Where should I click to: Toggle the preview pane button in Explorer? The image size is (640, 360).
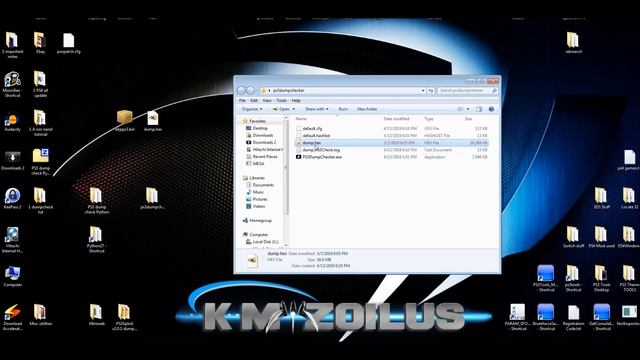pyautogui.click(x=479, y=109)
